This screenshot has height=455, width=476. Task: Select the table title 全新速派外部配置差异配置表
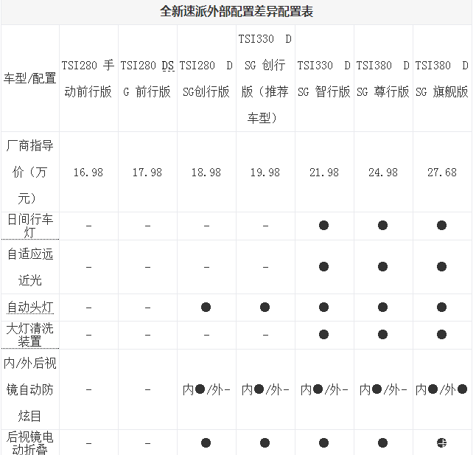pyautogui.click(x=237, y=12)
